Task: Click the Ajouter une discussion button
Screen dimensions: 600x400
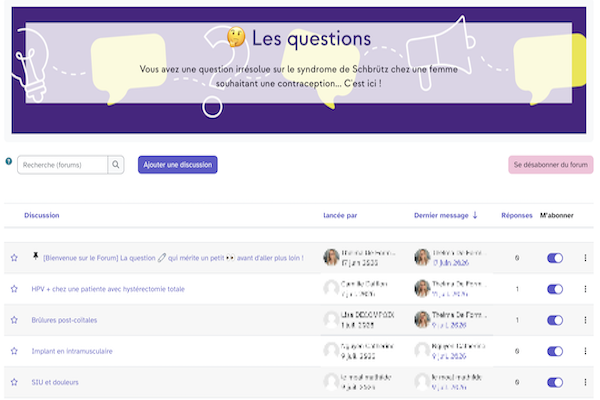Action: coord(178,165)
